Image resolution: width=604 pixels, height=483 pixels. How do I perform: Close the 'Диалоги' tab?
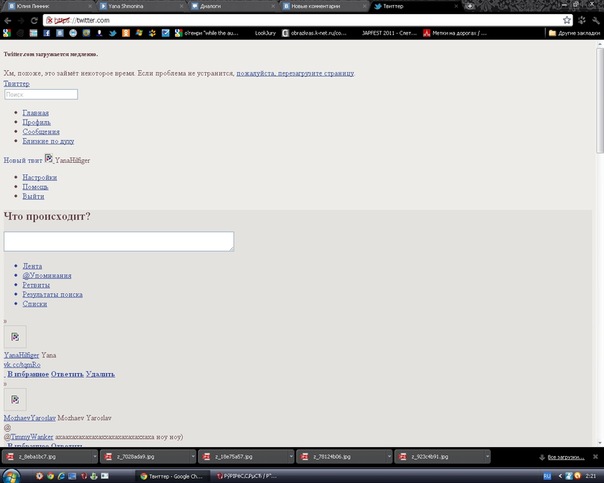pyautogui.click(x=273, y=6)
